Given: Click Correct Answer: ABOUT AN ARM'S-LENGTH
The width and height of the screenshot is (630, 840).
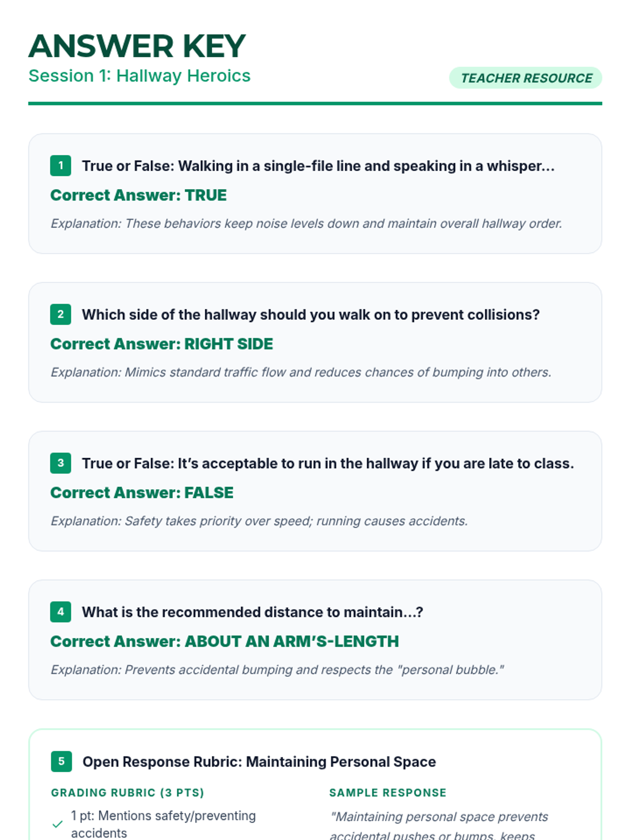Looking at the screenshot, I should (225, 642).
